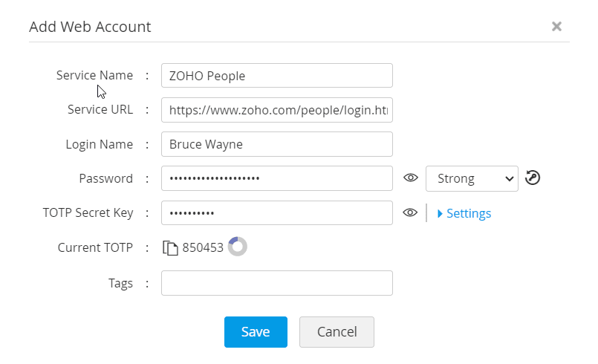Screen dimensions: 598x364
Task: Copy the current TOTP code
Action: (x=171, y=248)
